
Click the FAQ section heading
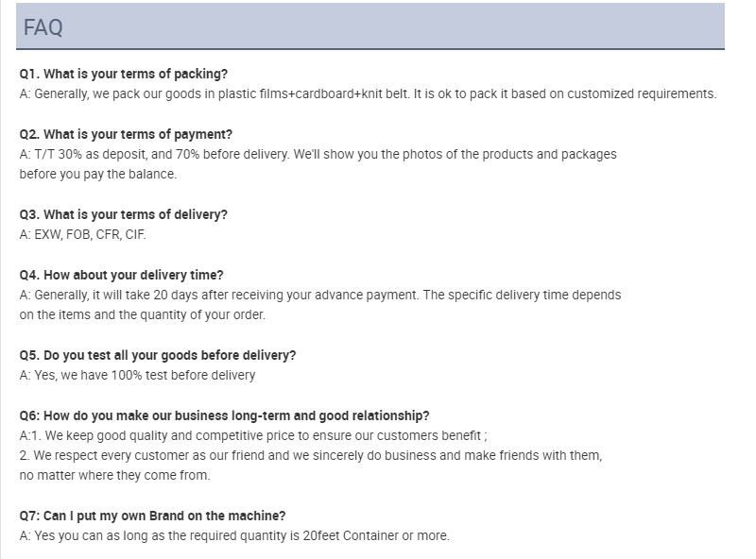click(x=43, y=27)
